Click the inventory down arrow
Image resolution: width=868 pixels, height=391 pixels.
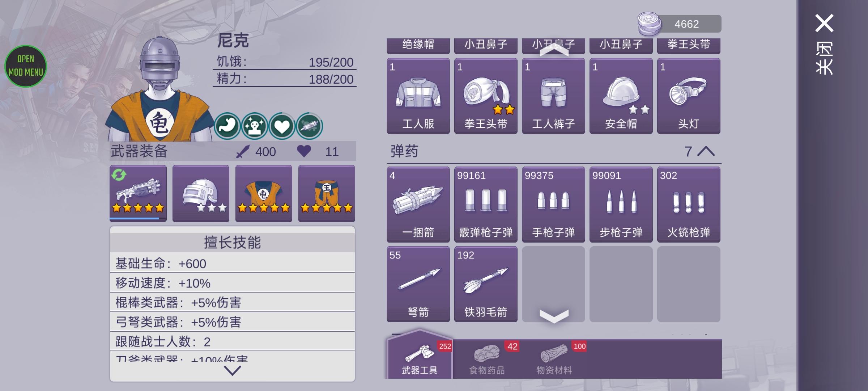click(x=554, y=316)
